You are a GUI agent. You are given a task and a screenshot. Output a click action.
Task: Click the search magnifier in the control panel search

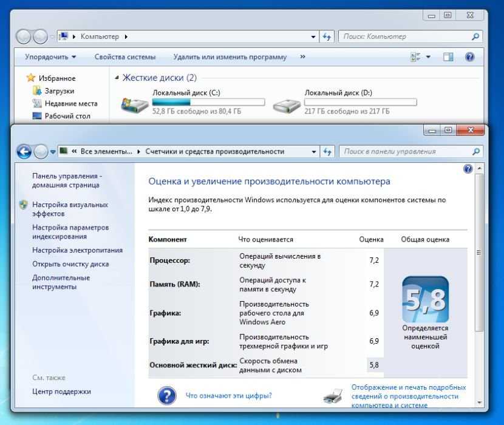click(476, 151)
